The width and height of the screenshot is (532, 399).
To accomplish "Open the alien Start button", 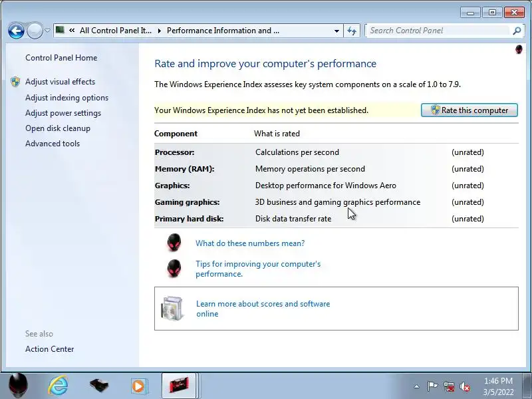I will click(19, 386).
